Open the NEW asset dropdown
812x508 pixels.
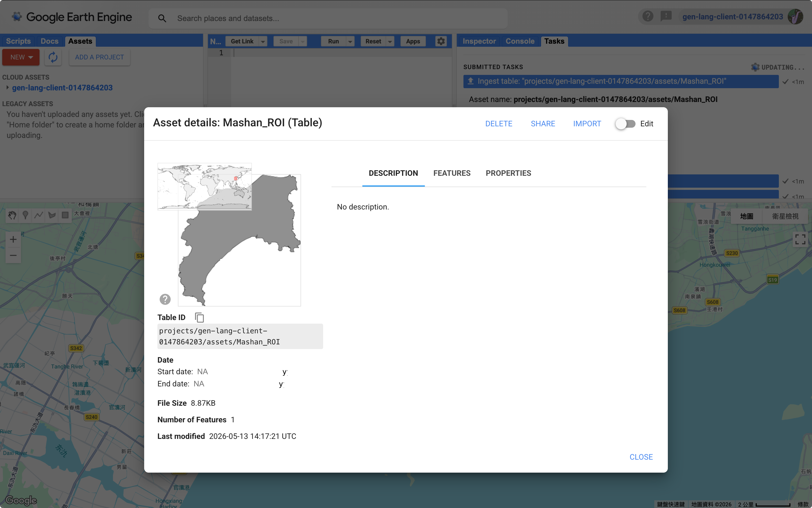click(x=21, y=57)
